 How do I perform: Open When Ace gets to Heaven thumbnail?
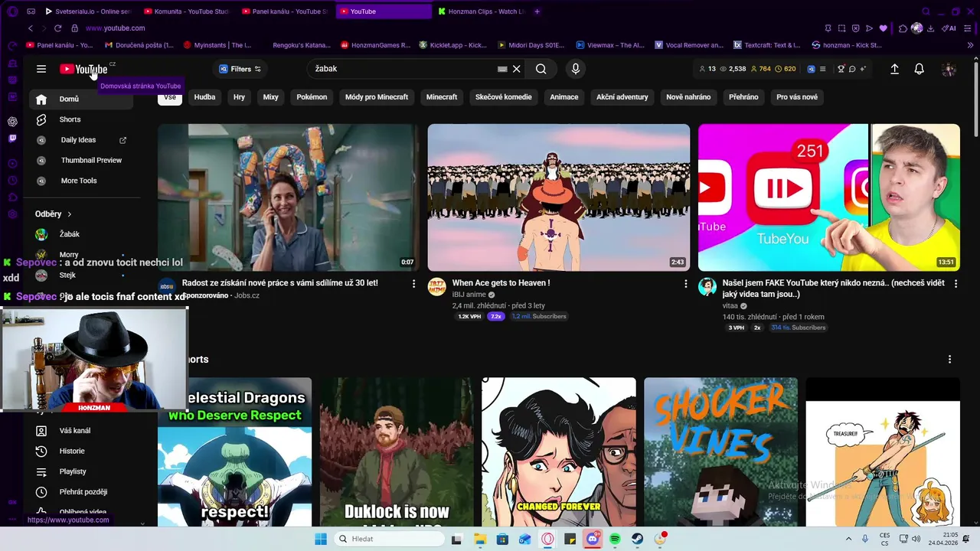(559, 197)
